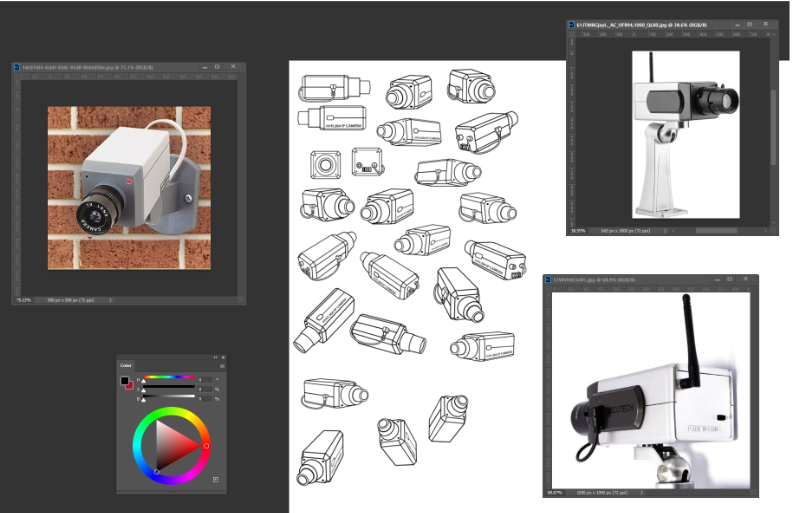
Task: Click add-to-swatches icon in Color panel
Action: 216,479
